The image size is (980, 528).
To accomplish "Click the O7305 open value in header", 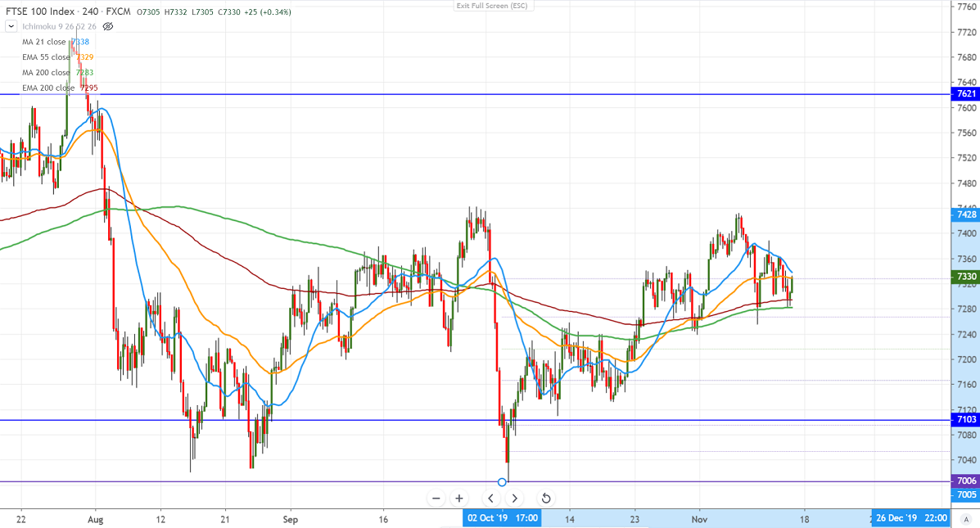I will pyautogui.click(x=148, y=12).
